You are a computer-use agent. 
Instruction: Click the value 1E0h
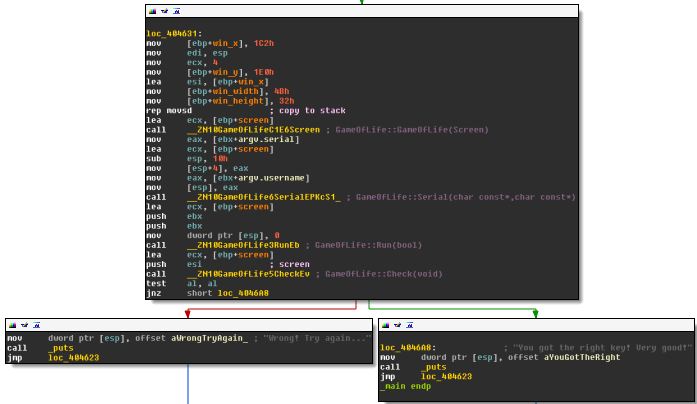[264, 72]
